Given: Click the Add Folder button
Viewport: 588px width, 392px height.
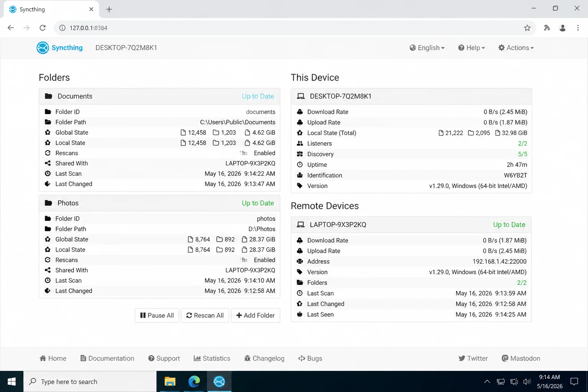Looking at the screenshot, I should (x=255, y=315).
